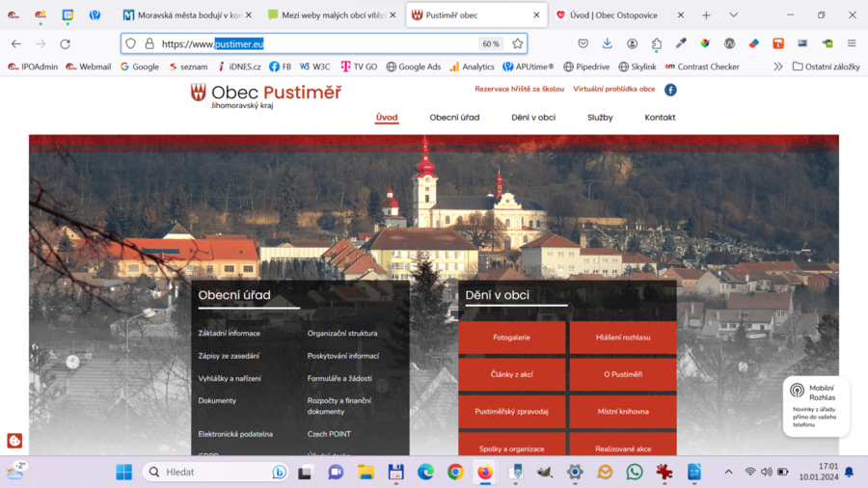868x488 pixels.
Task: Click the Facebook icon in site header
Action: click(670, 90)
